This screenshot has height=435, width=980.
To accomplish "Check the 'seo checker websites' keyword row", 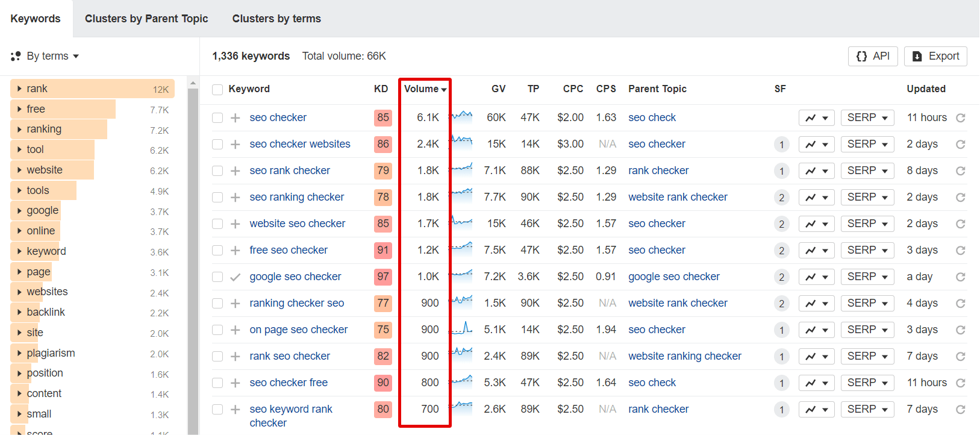I will 217,145.
